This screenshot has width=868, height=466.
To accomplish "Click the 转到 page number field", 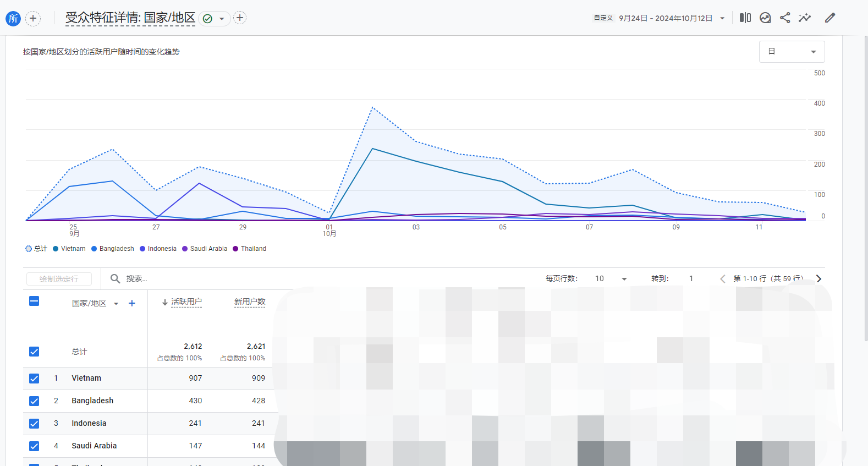I will (x=691, y=278).
